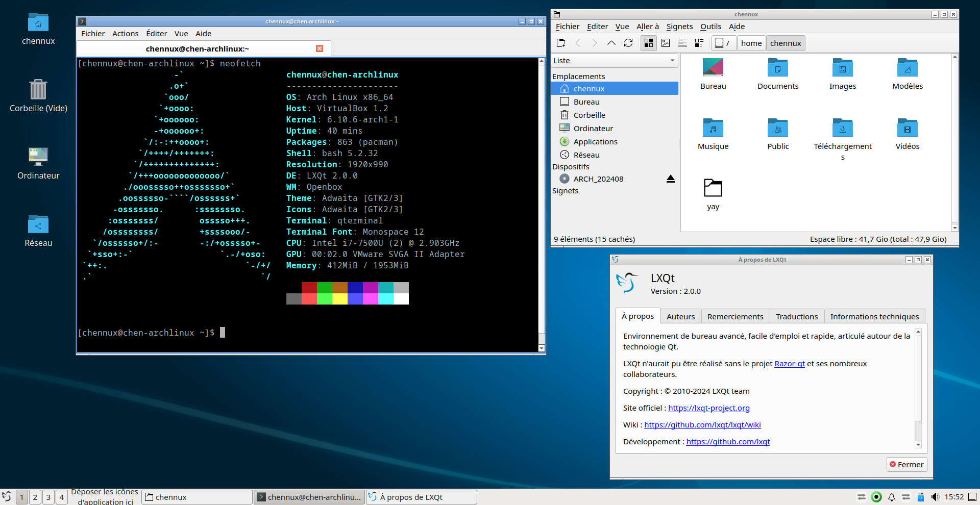Go up to the parent folder
This screenshot has height=505, width=980.
[611, 43]
